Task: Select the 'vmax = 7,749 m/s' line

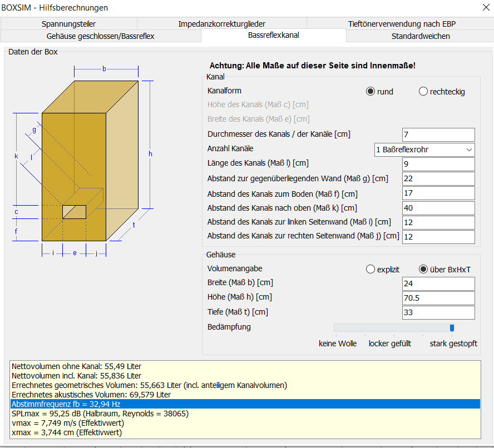Action: tap(245, 423)
